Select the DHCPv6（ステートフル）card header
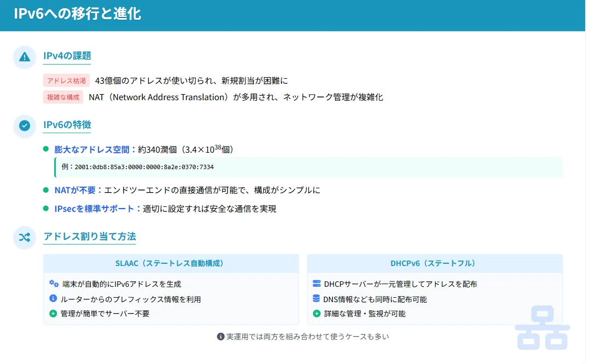 [435, 263]
